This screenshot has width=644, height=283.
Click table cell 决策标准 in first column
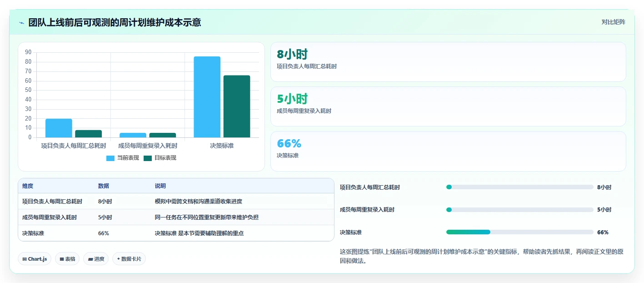pyautogui.click(x=33, y=233)
